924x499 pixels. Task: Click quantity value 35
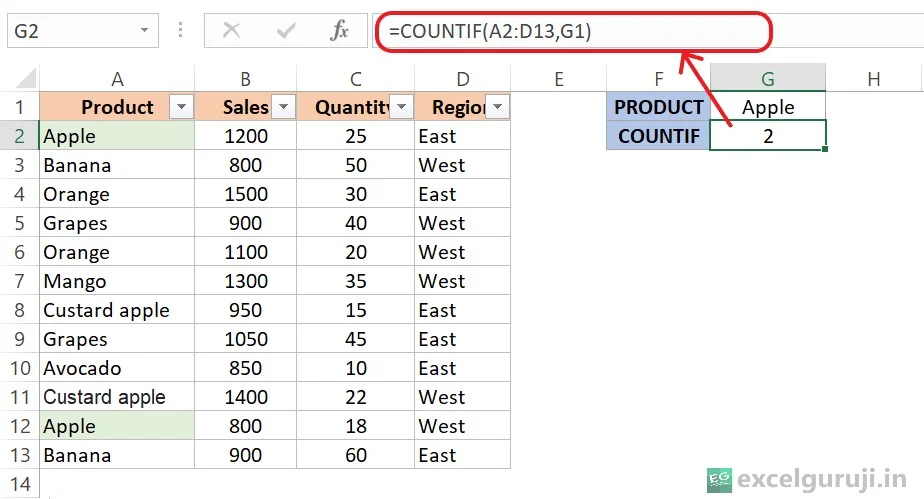[x=356, y=281]
